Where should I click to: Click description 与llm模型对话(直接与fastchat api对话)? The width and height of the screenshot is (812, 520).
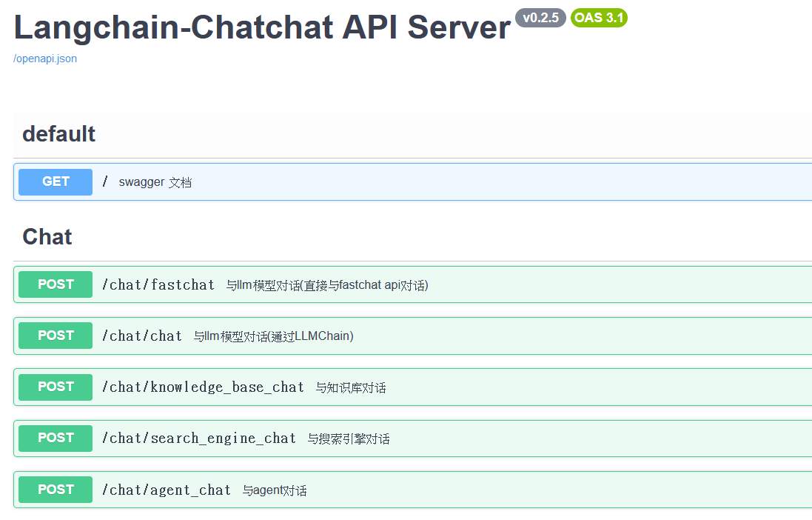pos(326,285)
